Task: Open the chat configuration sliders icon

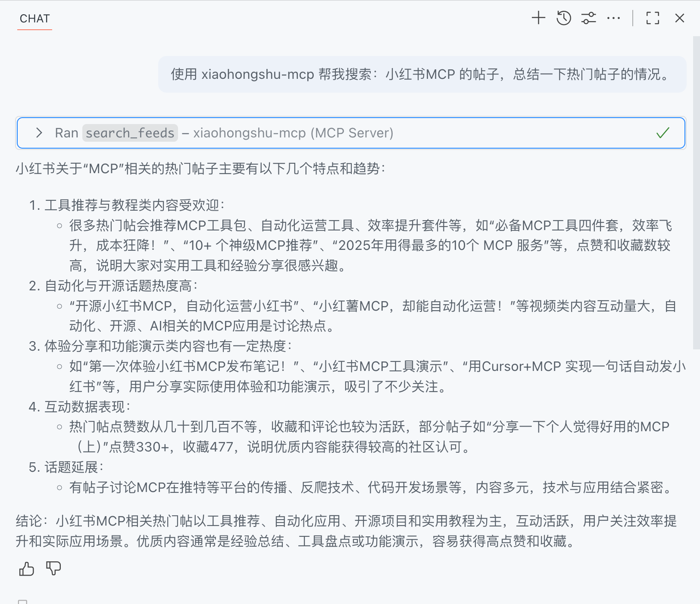Action: tap(588, 19)
